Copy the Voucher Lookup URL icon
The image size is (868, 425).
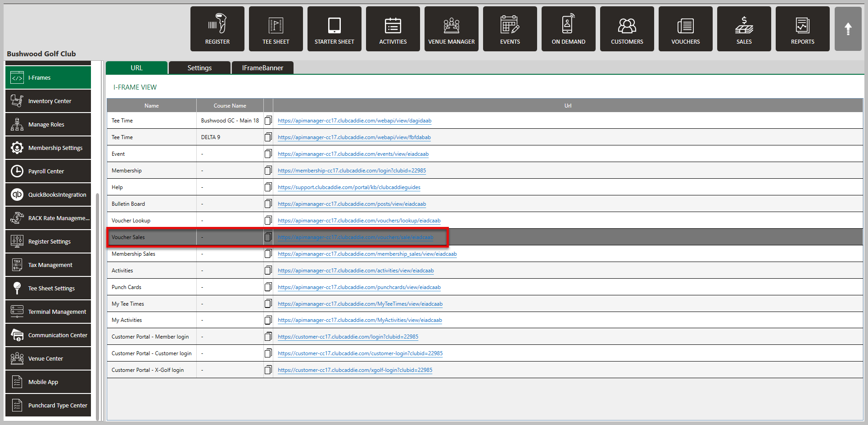click(268, 221)
